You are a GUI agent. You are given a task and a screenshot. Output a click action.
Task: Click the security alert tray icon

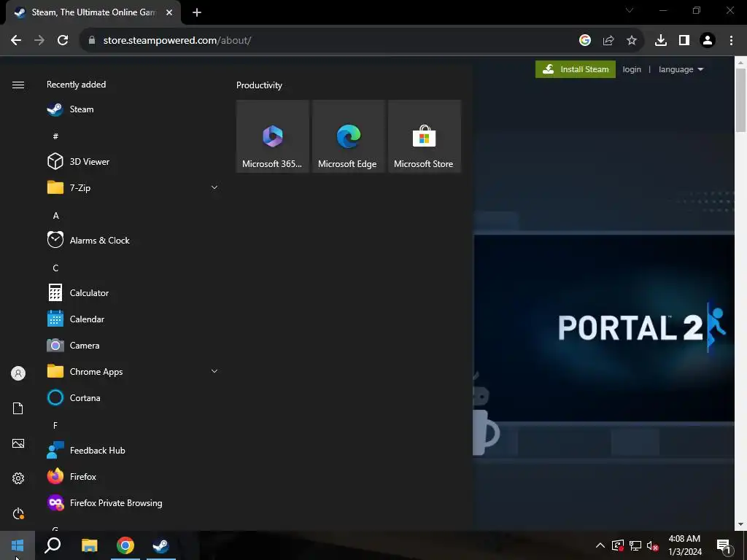coord(617,545)
